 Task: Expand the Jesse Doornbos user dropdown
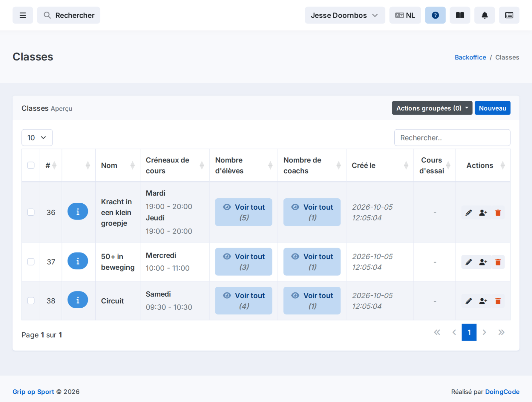click(345, 15)
